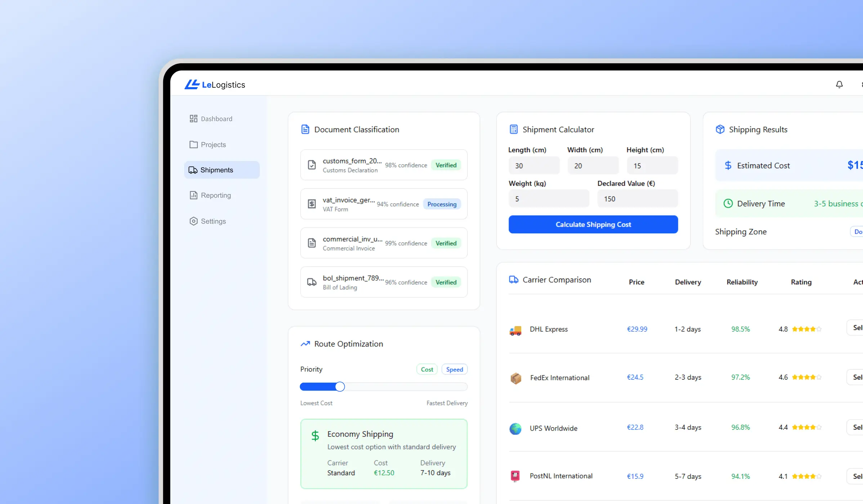Open the notifications bell icon
The image size is (863, 504).
pyautogui.click(x=839, y=84)
